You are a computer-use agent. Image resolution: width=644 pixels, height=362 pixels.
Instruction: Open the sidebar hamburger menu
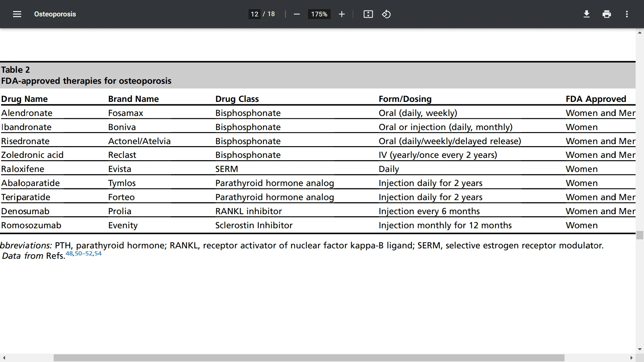17,14
